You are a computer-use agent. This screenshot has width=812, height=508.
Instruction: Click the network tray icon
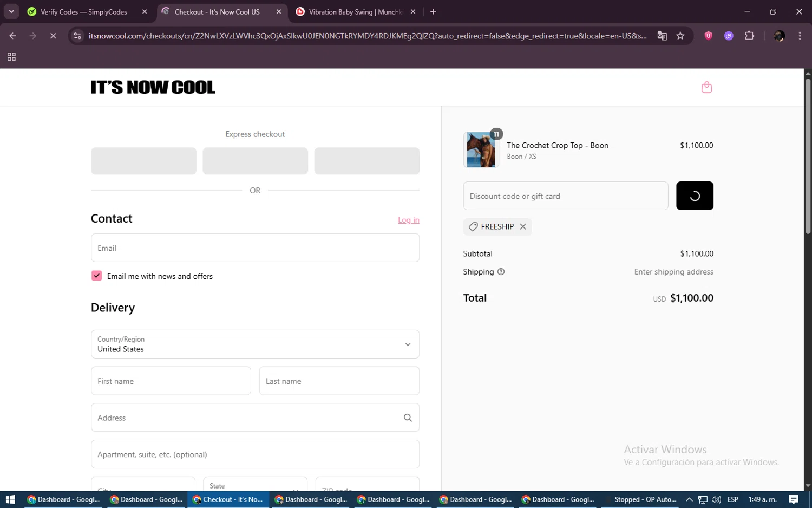coord(703,499)
